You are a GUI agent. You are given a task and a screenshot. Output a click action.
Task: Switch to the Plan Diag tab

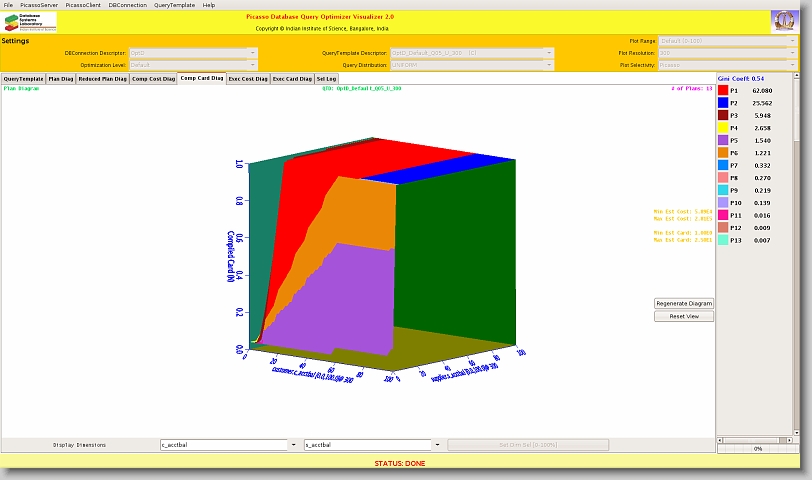click(61, 78)
